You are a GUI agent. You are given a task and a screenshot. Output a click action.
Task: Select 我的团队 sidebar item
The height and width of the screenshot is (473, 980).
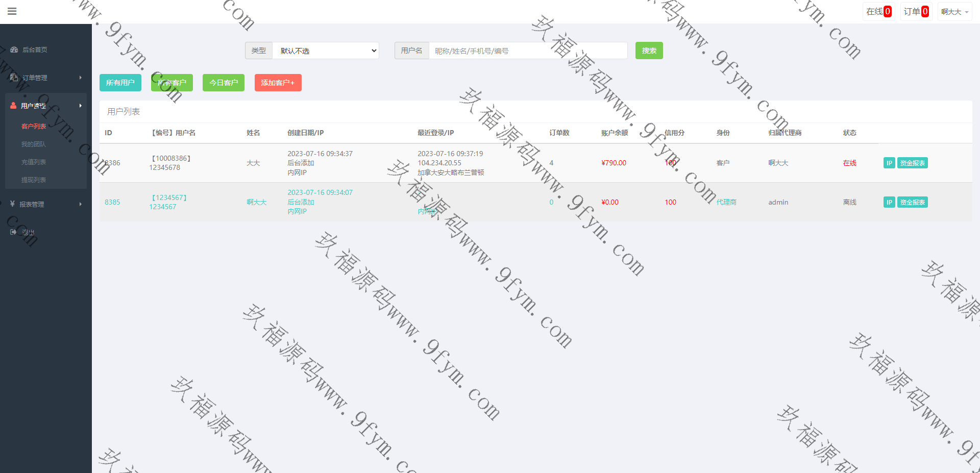tap(34, 144)
